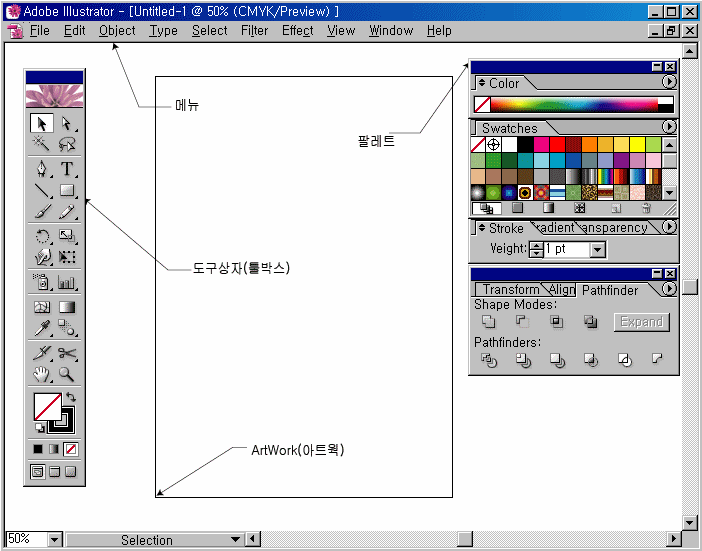Open the Selection status bar popup
Image resolution: width=702 pixels, height=551 pixels.
[x=235, y=539]
